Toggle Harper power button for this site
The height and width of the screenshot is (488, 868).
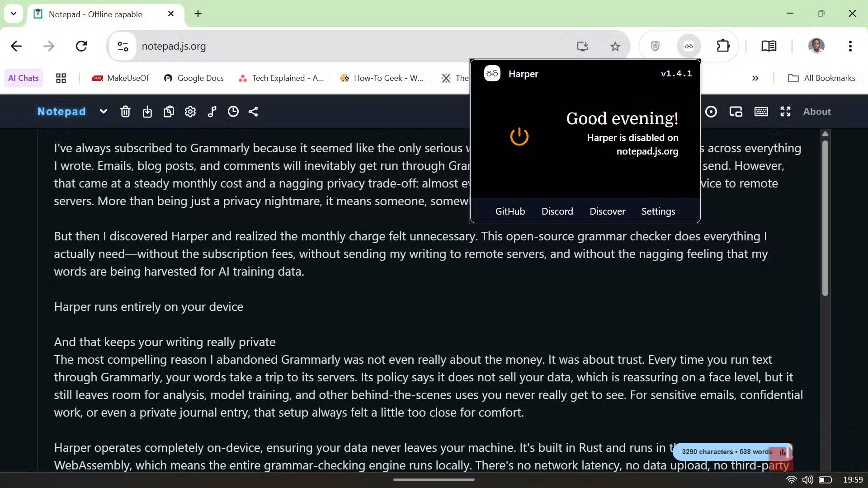519,136
